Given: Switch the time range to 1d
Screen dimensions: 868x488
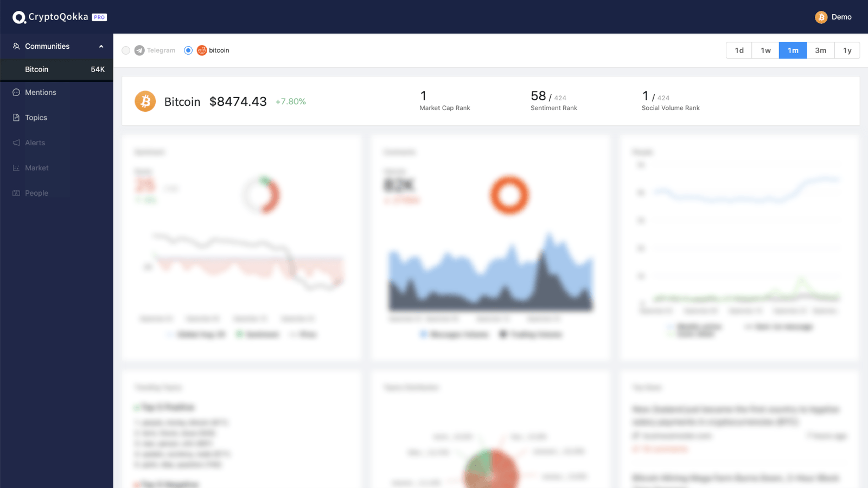Looking at the screenshot, I should (x=739, y=50).
